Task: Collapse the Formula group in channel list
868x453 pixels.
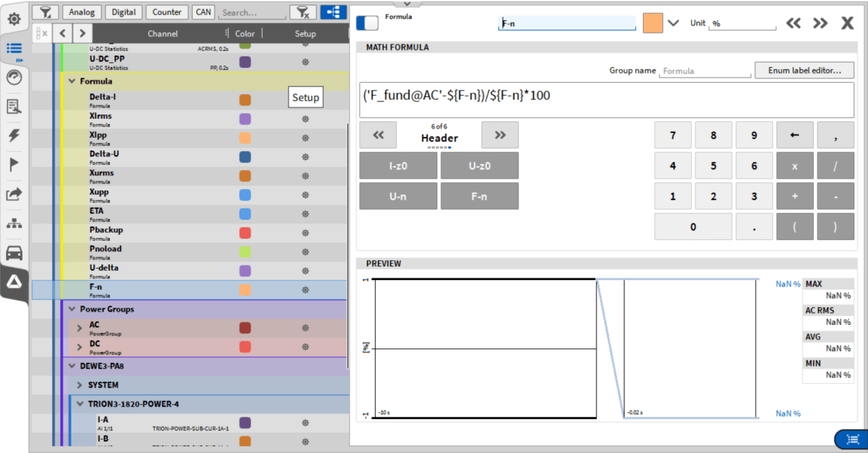Action: pyautogui.click(x=72, y=81)
